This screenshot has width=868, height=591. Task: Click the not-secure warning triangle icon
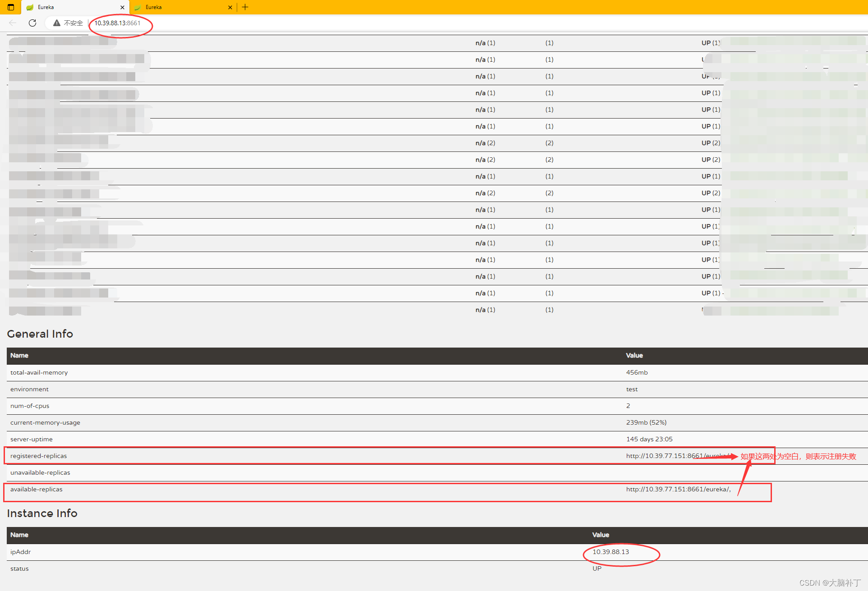tap(57, 23)
